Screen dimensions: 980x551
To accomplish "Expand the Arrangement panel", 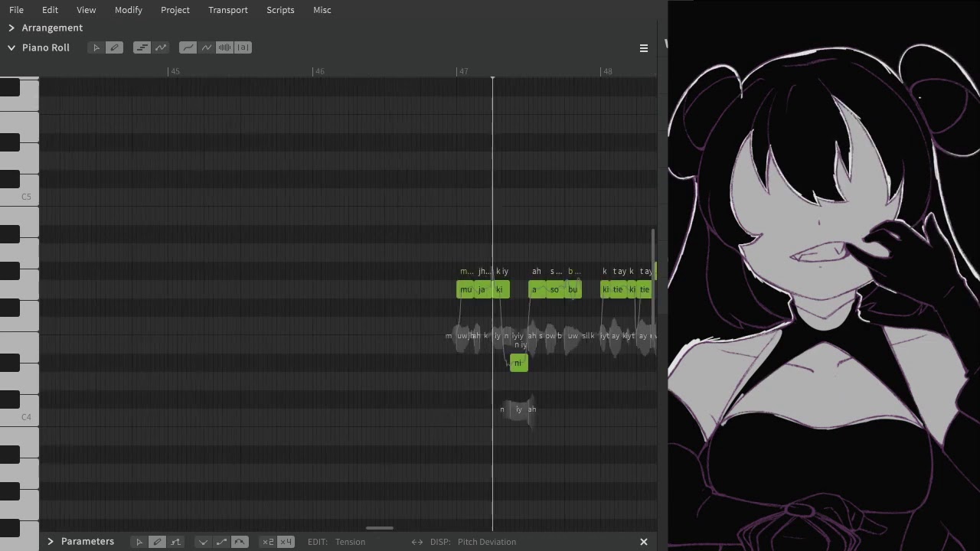I will 11,28.
